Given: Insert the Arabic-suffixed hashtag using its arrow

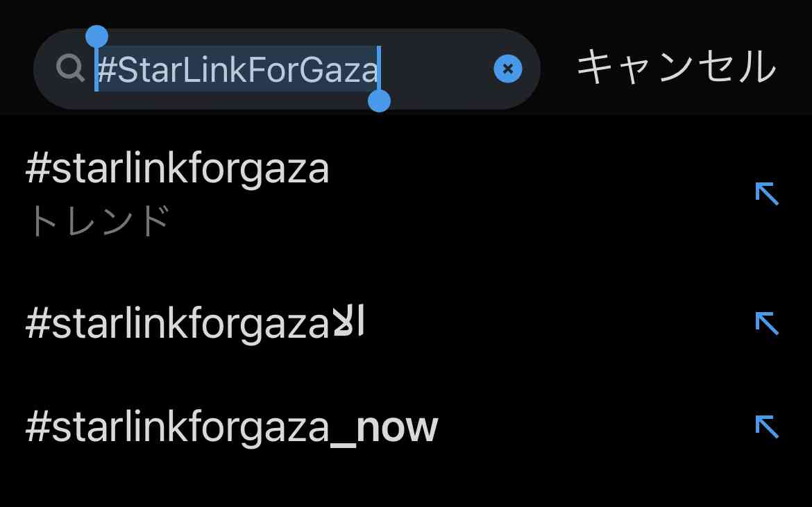Looking at the screenshot, I should [767, 323].
